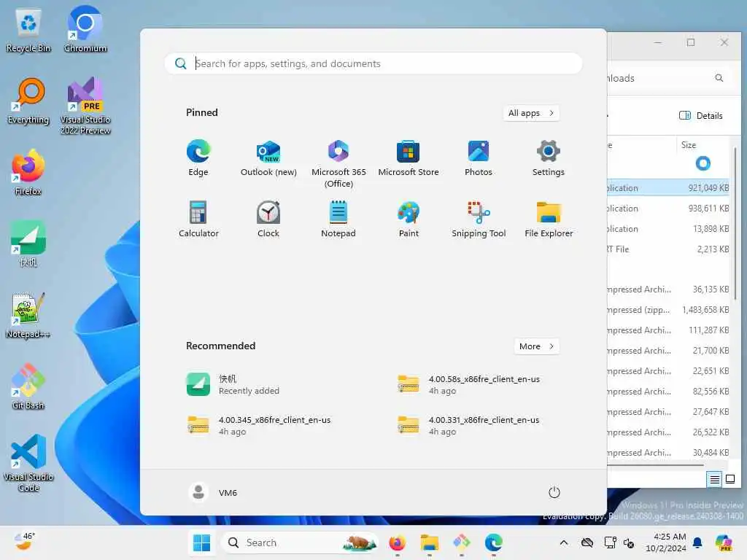Open Snipping Tool
The width and height of the screenshot is (747, 560).
tap(479, 219)
